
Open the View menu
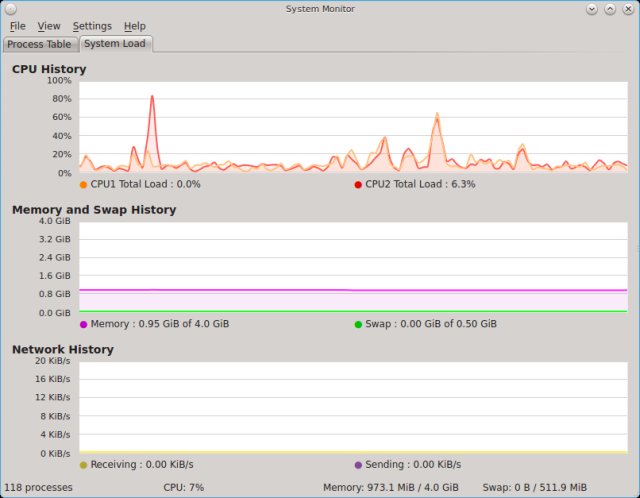pos(49,26)
